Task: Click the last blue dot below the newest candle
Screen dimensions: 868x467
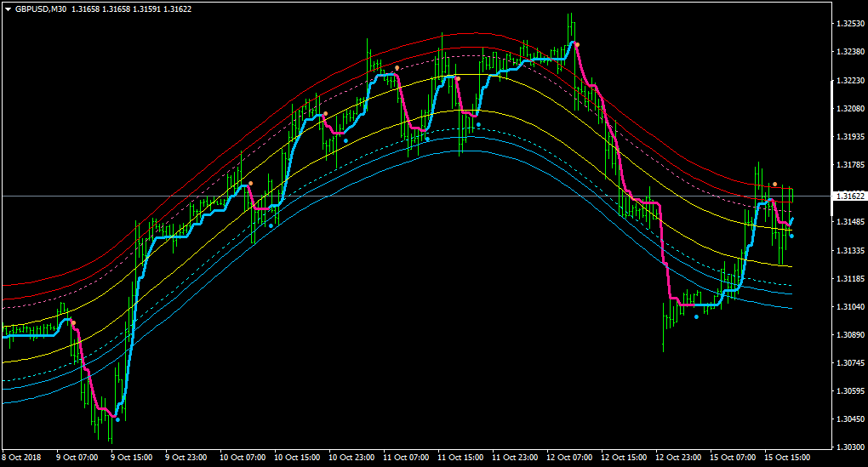Action: [x=791, y=236]
